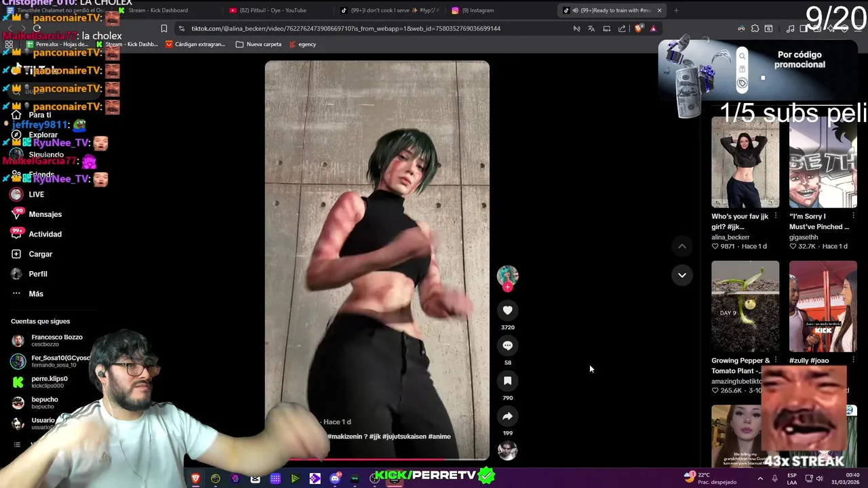
Task: Seek using the red video progress bar
Action: (377, 460)
